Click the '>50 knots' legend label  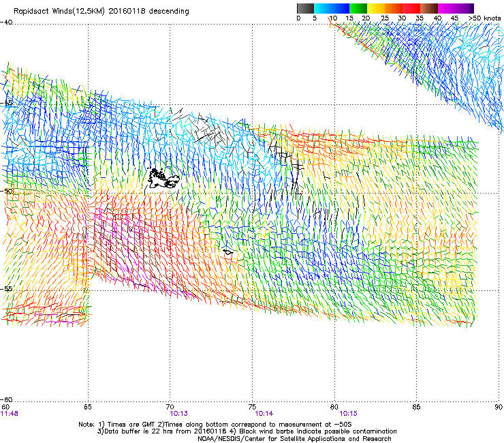[x=484, y=18]
